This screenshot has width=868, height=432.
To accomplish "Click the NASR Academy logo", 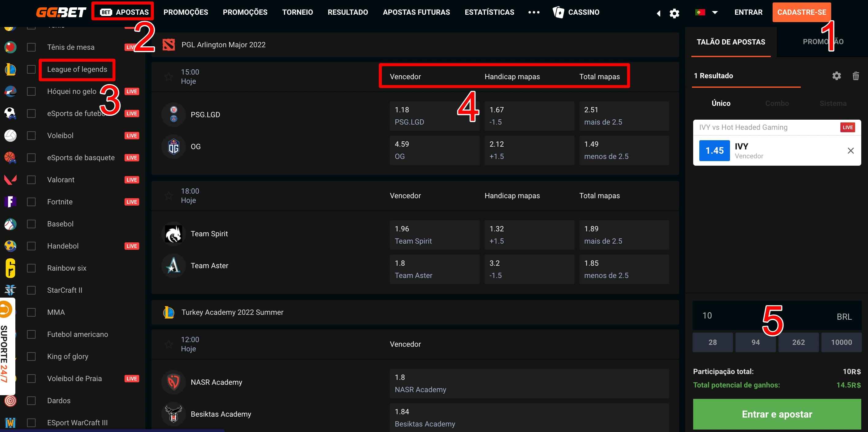I will tap(174, 382).
